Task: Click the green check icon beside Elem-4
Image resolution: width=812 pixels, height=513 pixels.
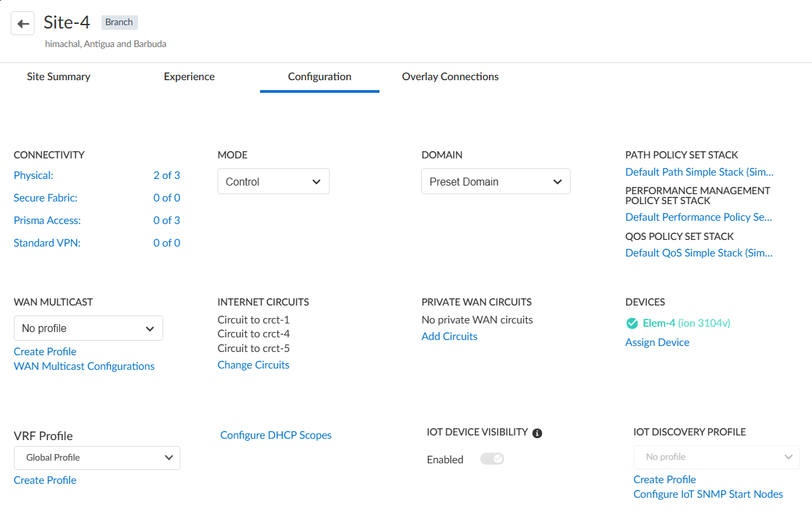Action: pyautogui.click(x=632, y=323)
